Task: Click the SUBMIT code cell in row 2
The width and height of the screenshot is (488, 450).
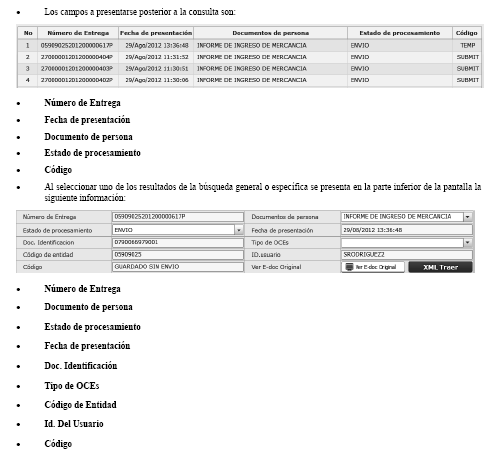Action: click(468, 57)
